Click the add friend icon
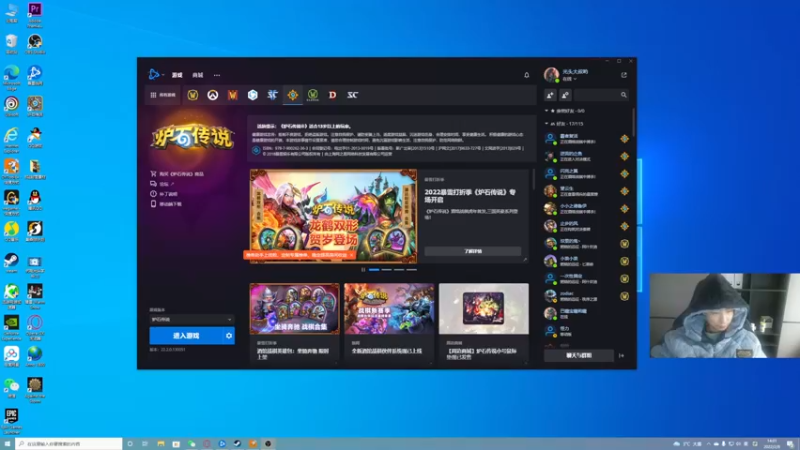Image resolution: width=800 pixels, height=450 pixels. pyautogui.click(x=550, y=95)
